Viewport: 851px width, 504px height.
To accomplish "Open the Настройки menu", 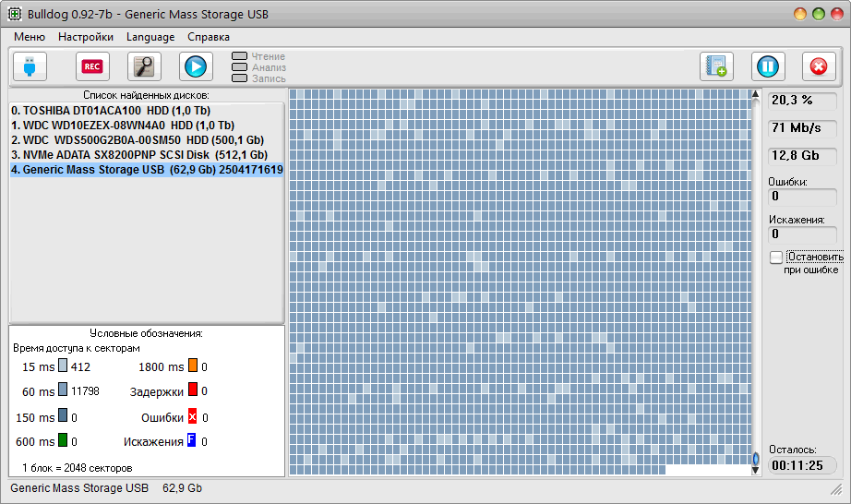I will click(x=86, y=37).
